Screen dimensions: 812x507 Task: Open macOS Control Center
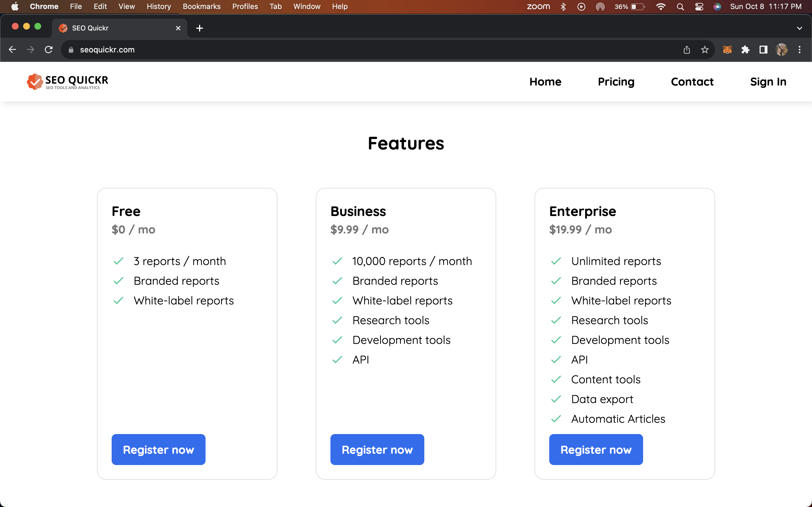(699, 7)
